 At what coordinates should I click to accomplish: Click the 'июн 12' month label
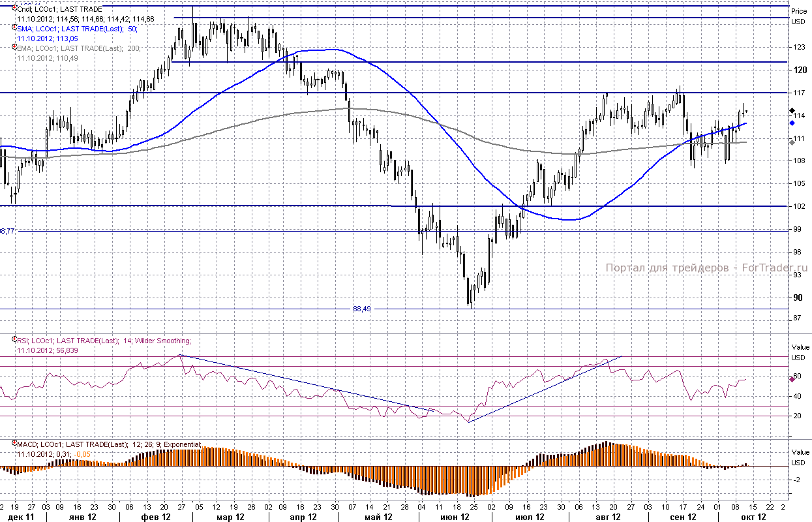coord(455,517)
